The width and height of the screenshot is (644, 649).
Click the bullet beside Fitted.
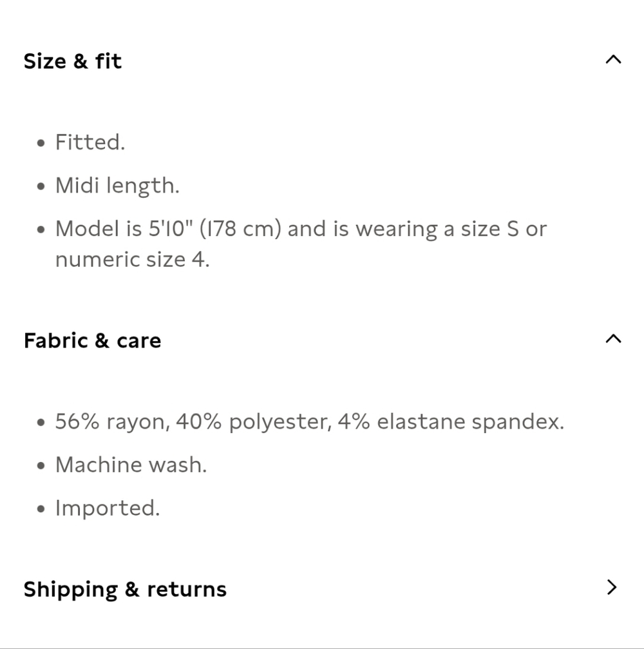pyautogui.click(x=41, y=143)
